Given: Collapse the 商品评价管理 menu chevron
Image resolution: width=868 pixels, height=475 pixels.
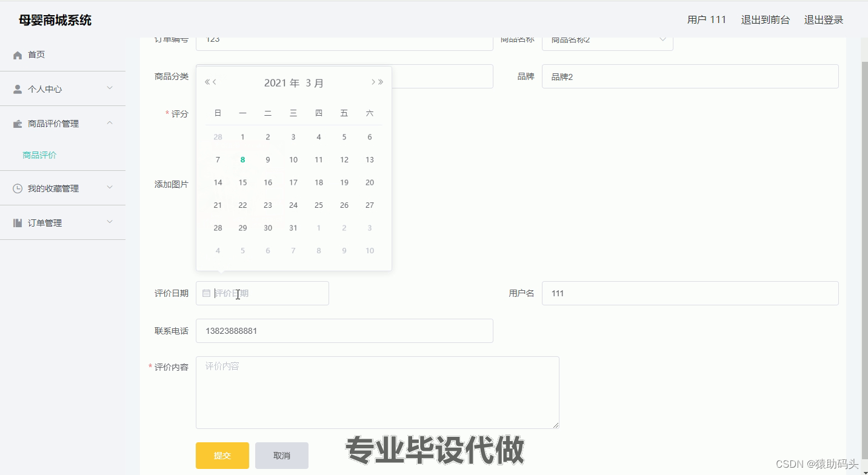Looking at the screenshot, I should (x=110, y=123).
